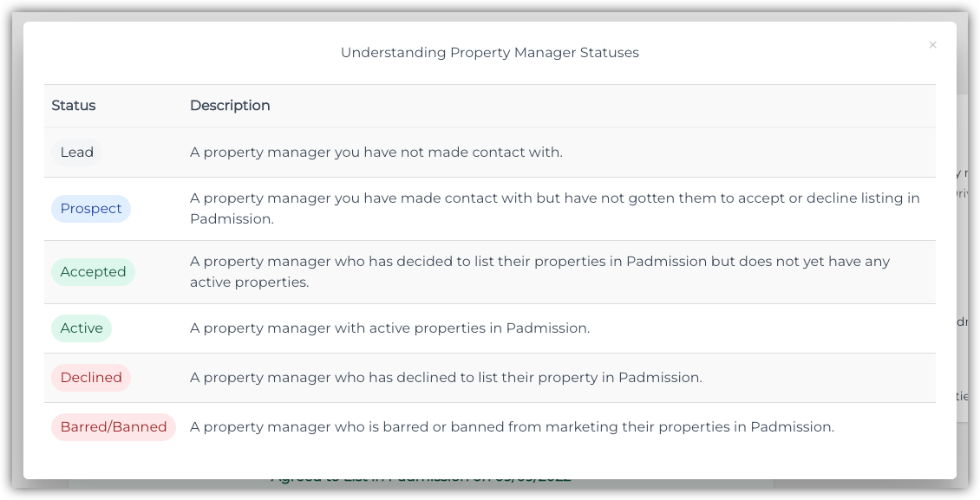
Task: Click the Status column header
Action: click(x=74, y=106)
